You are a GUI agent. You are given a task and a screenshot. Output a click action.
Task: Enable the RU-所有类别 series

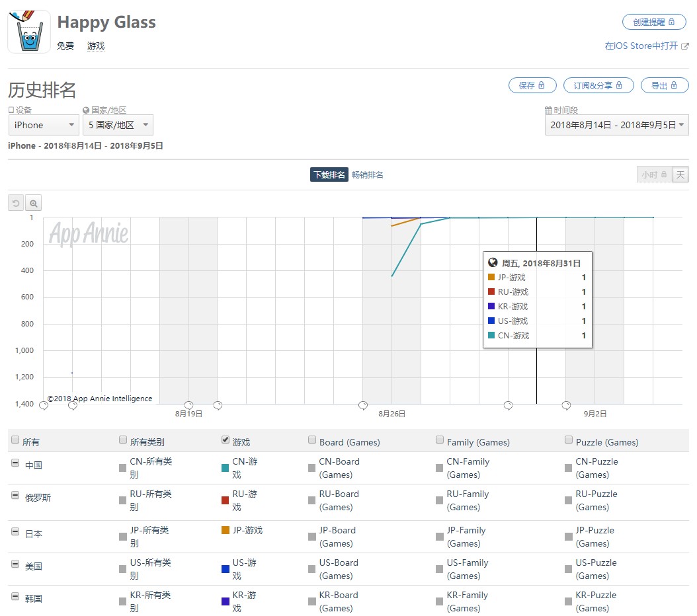coord(123,500)
